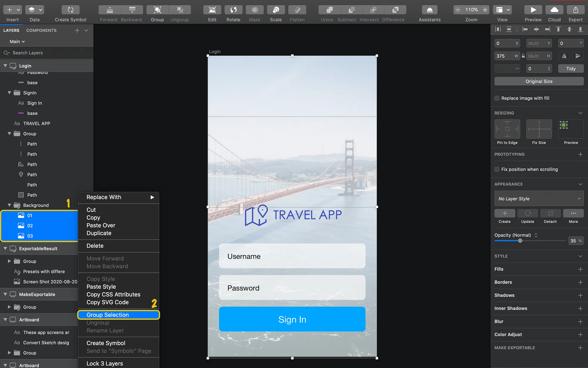Click Sign In button on the artboard
588x368 pixels.
pos(292,319)
